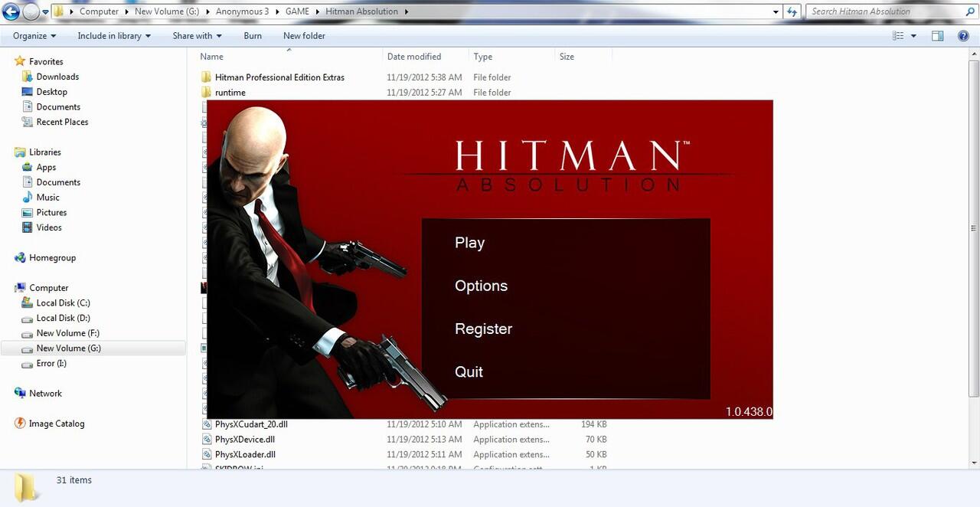Select Network in the navigation pane
The image size is (980, 507).
[x=45, y=394]
